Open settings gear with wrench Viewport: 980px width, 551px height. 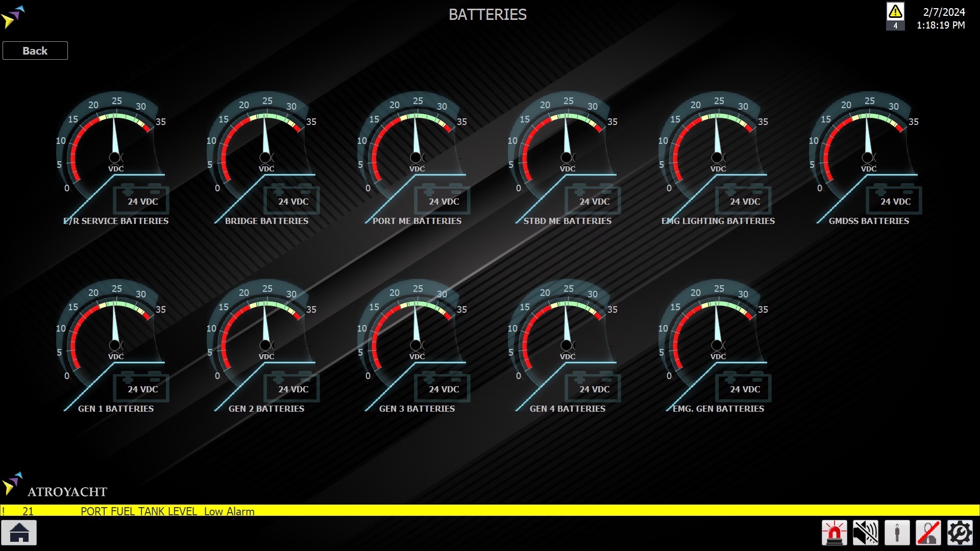pos(960,533)
